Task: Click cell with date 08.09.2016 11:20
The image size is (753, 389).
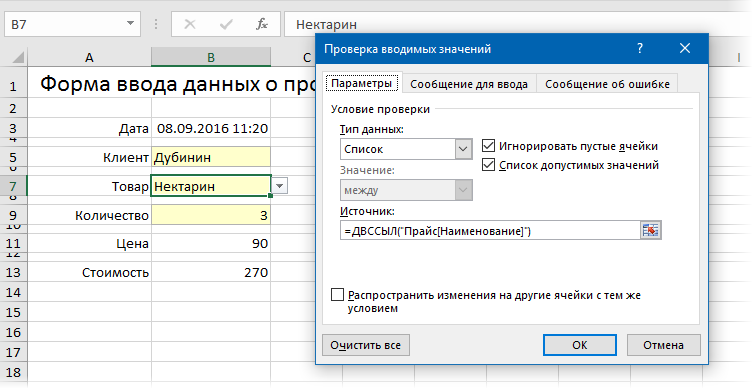Action: point(211,128)
